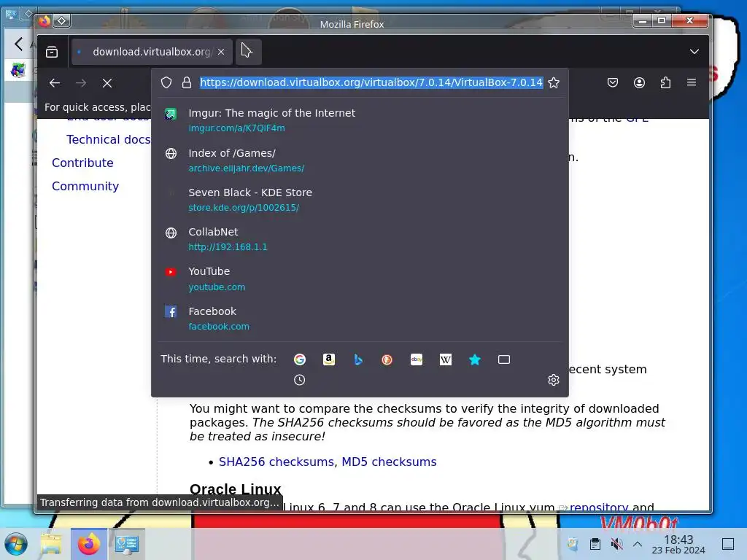Search in Bookmarks using star icon
This screenshot has width=747, height=560.
[475, 359]
